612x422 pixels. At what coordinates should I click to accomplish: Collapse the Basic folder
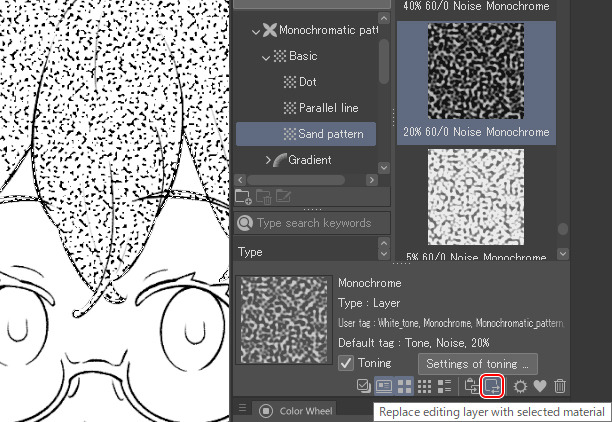266,58
